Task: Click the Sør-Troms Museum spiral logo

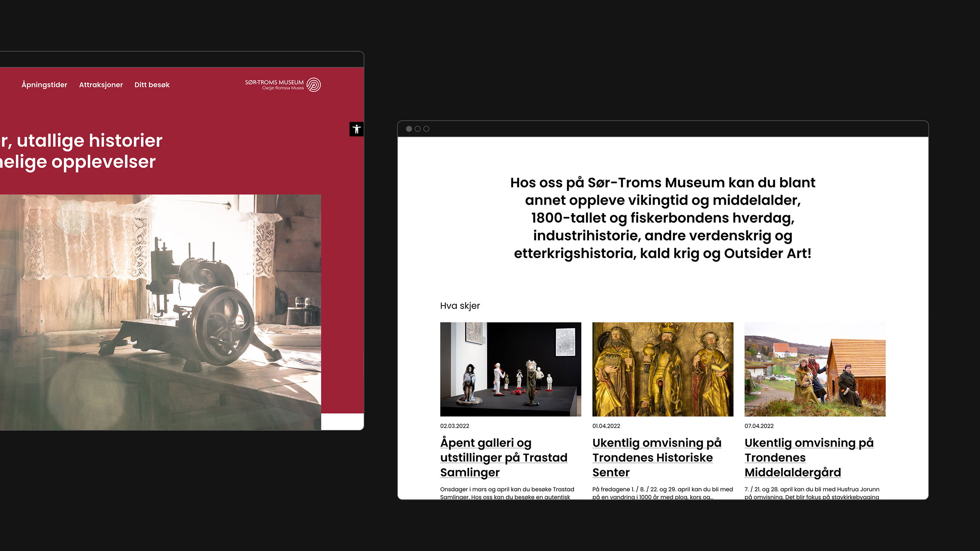Action: point(314,85)
